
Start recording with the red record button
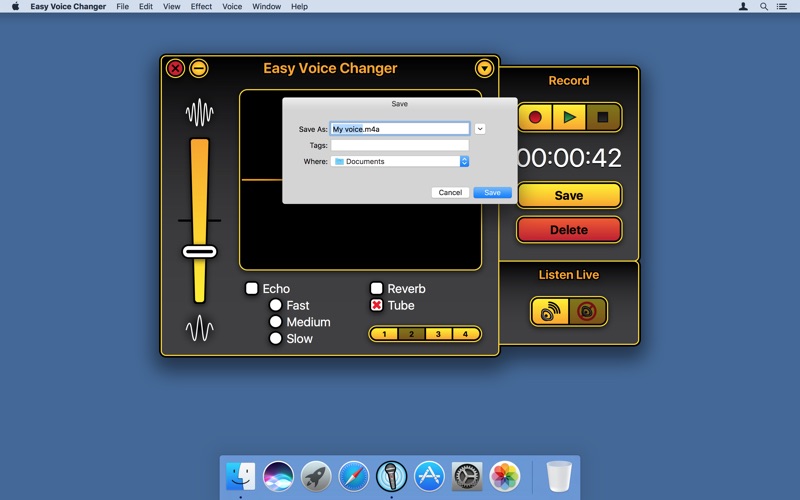coord(535,117)
